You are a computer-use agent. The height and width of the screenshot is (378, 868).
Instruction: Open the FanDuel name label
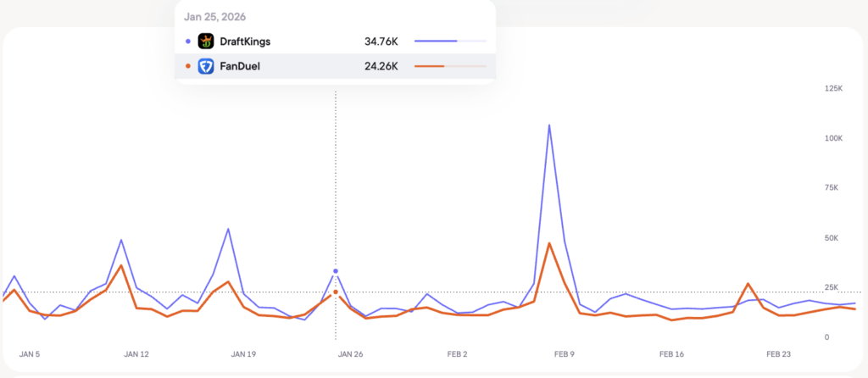click(x=239, y=66)
